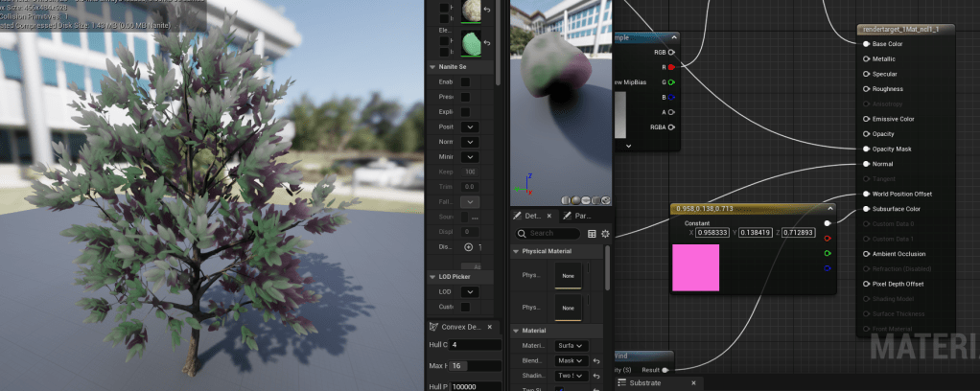Open the details panel settings gear
980x391 pixels.
click(x=605, y=233)
